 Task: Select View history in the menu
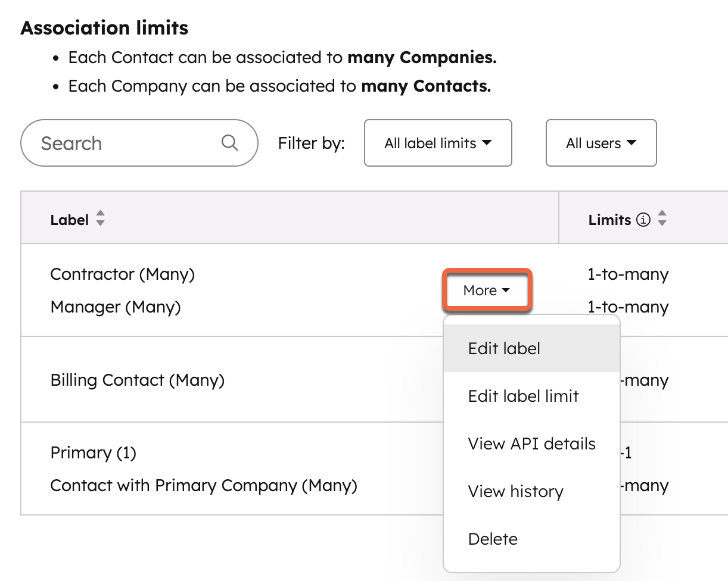tap(515, 491)
